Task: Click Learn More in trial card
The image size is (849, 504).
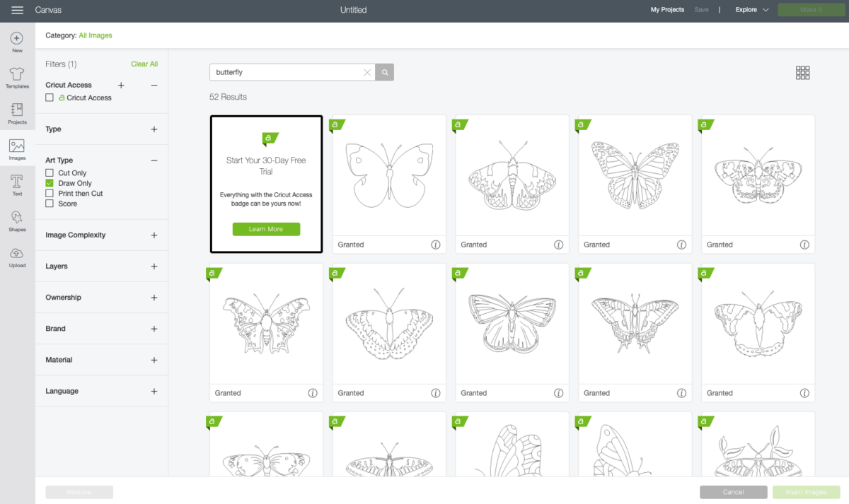Action: click(266, 229)
